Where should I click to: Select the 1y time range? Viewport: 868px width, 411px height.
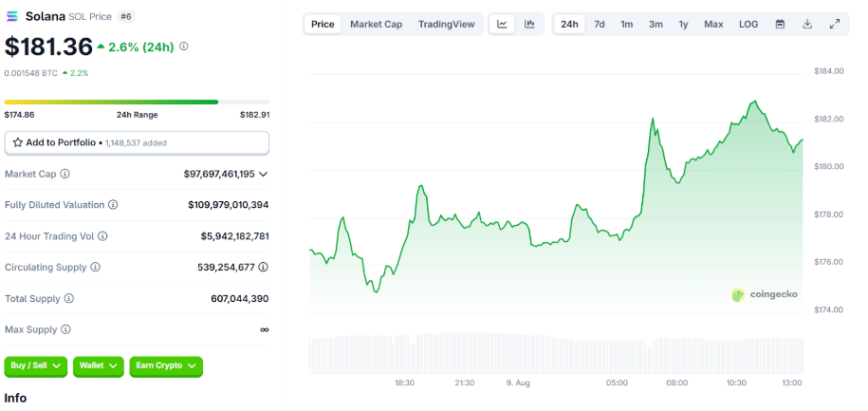pyautogui.click(x=683, y=24)
